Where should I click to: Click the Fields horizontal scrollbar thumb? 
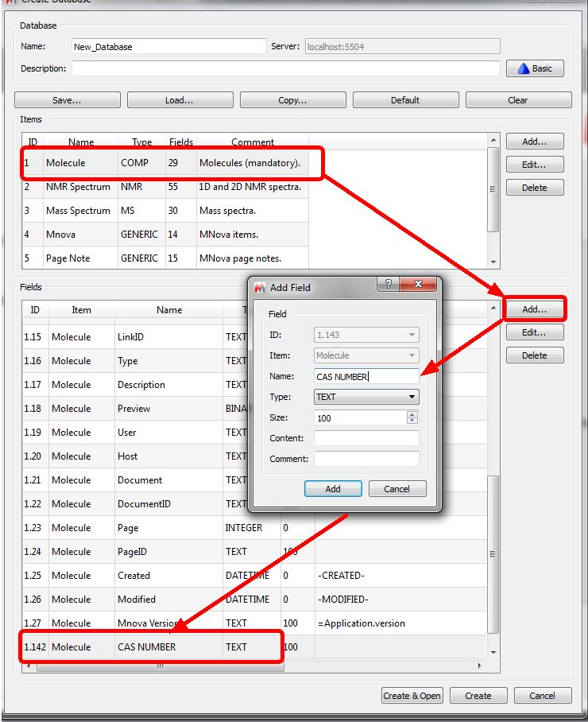tap(161, 666)
